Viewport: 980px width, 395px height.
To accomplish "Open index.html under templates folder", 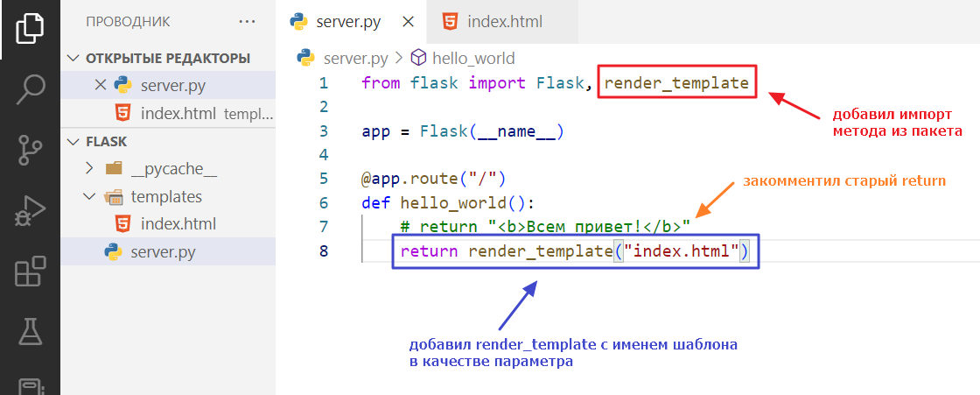I will pyautogui.click(x=178, y=223).
